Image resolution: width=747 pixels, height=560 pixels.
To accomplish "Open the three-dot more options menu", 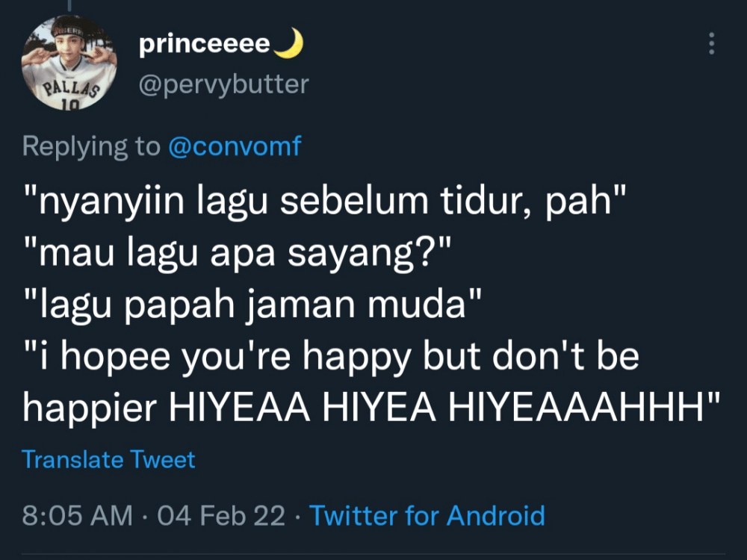I will (x=711, y=43).
